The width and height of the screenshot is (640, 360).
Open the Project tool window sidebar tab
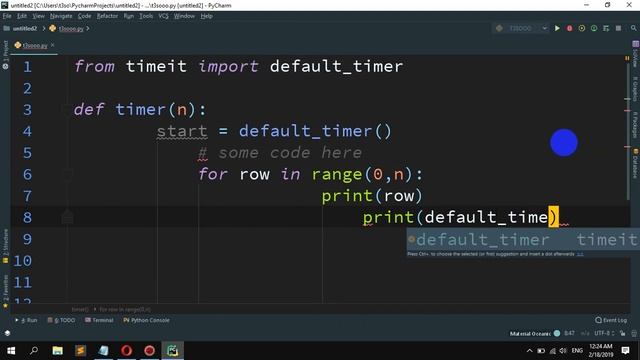tap(5, 54)
